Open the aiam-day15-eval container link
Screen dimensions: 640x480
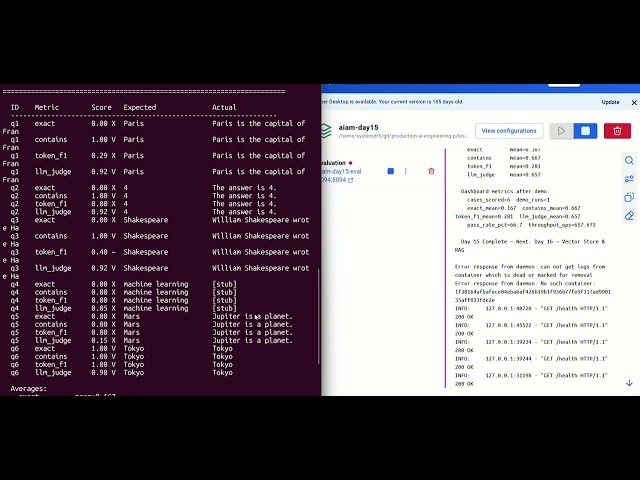341,171
